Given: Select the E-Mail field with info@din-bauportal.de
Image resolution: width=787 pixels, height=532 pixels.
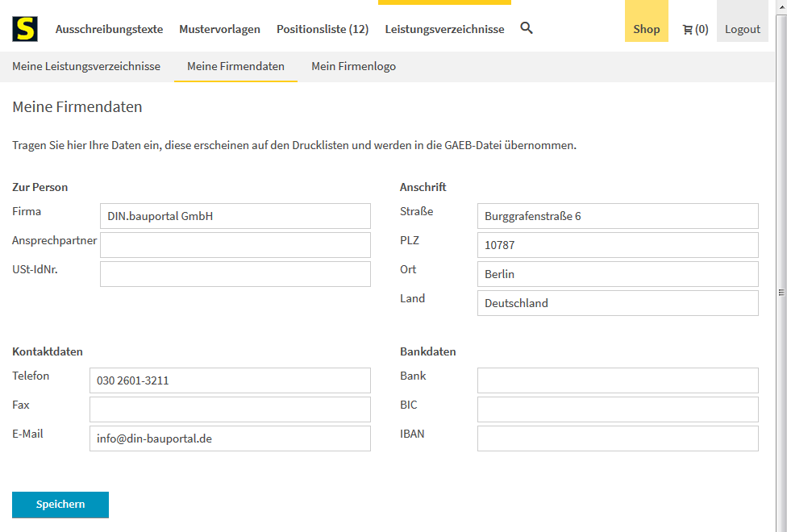Looking at the screenshot, I should [229, 438].
